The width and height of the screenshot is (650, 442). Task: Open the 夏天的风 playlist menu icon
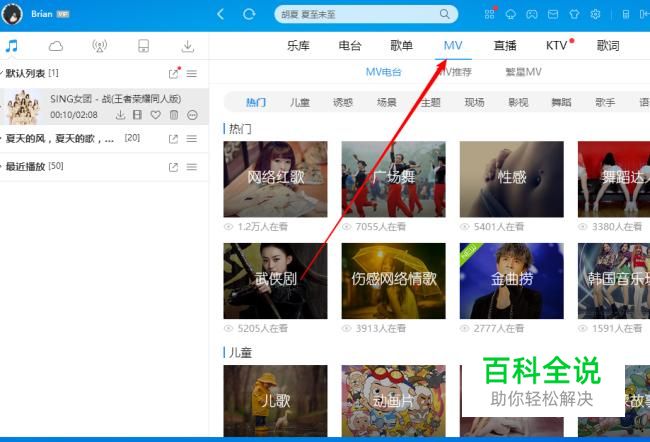point(192,138)
